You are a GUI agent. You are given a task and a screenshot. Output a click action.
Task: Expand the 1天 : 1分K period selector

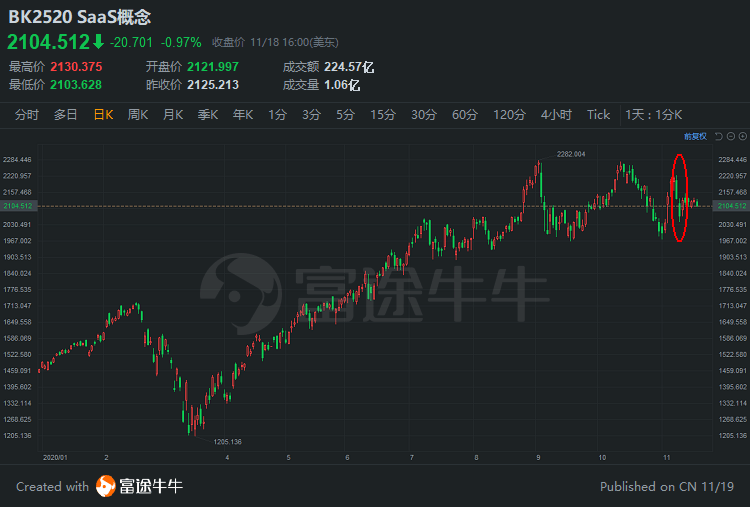[653, 115]
